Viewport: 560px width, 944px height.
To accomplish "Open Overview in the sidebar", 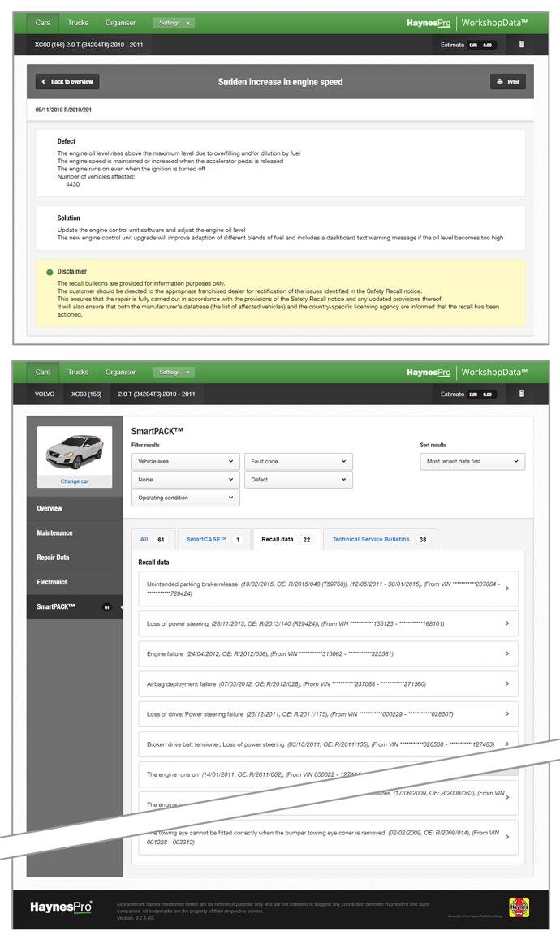I will tap(75, 509).
